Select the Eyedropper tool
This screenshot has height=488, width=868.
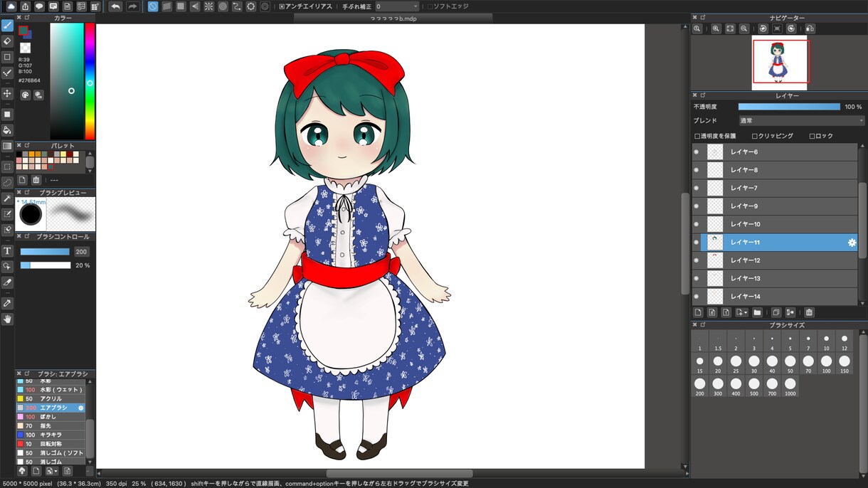point(7,303)
